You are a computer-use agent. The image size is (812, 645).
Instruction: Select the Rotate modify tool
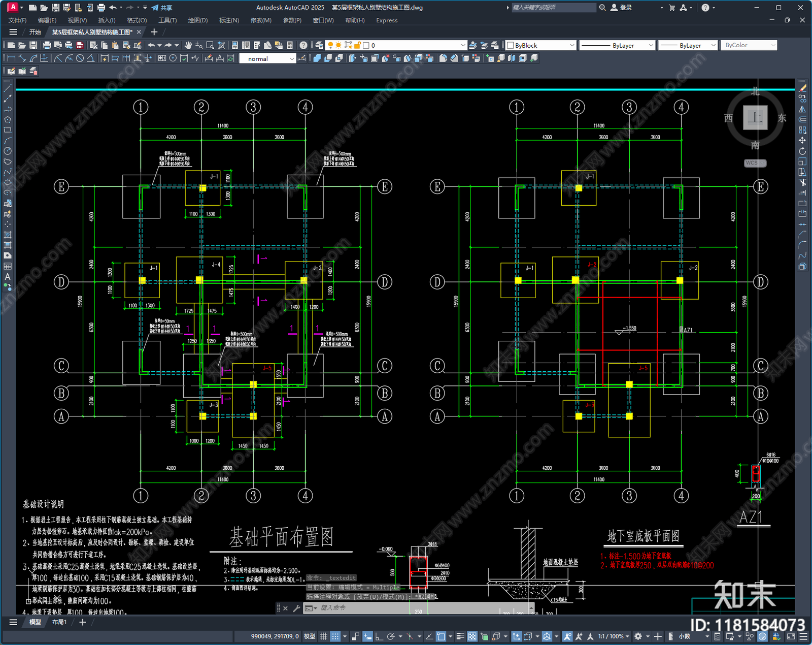point(802,151)
